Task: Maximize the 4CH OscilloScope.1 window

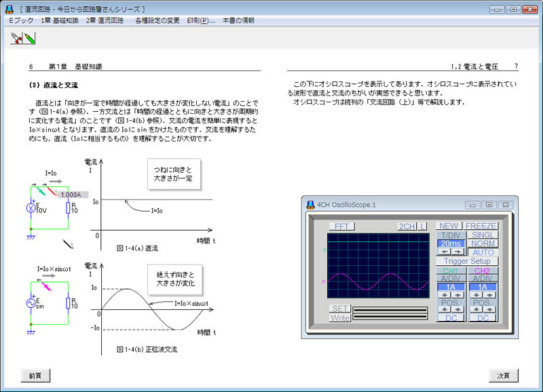Action: pyautogui.click(x=489, y=205)
